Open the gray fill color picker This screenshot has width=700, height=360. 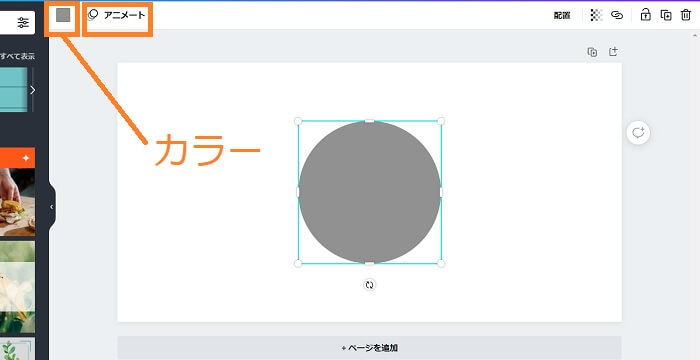click(x=63, y=15)
